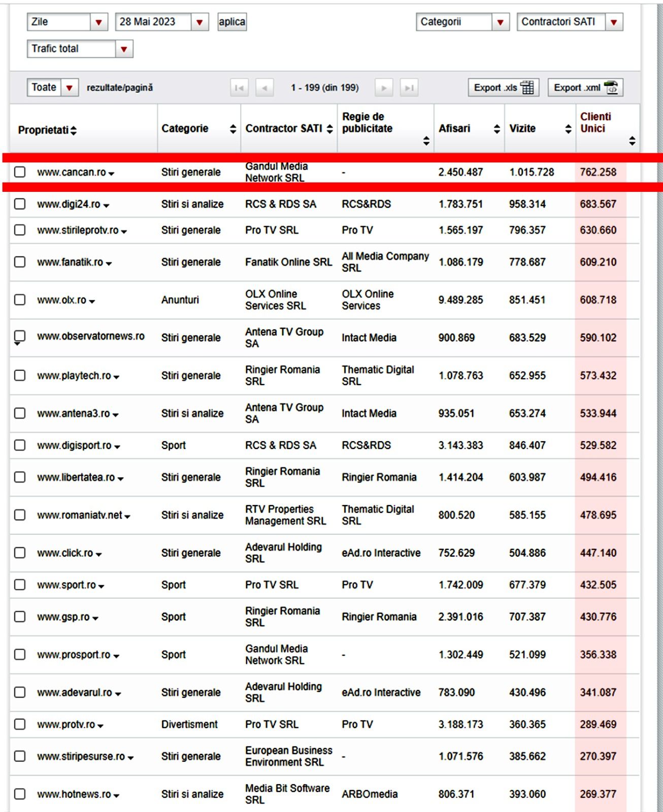Image resolution: width=663 pixels, height=812 pixels.
Task: Go to previous results page arrow
Action: tap(264, 88)
